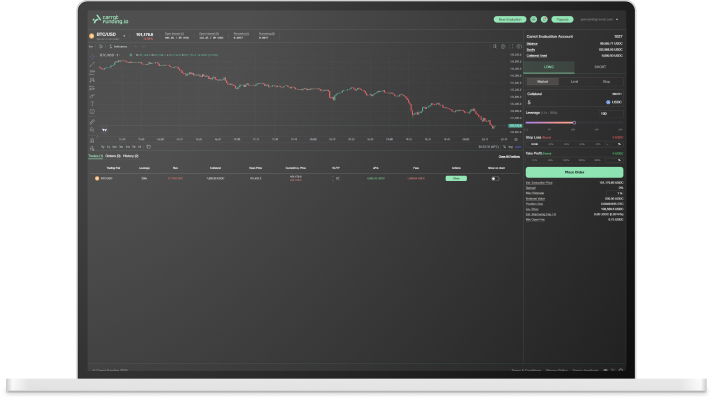This screenshot has height=398, width=713.
Task: Open the Trades tab
Action: 95,156
